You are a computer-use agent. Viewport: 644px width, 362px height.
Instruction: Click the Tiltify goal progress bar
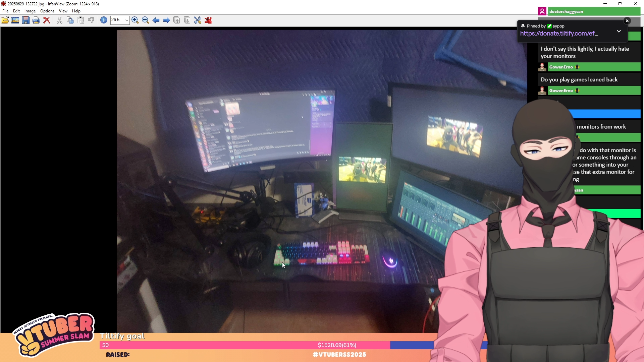point(293,345)
